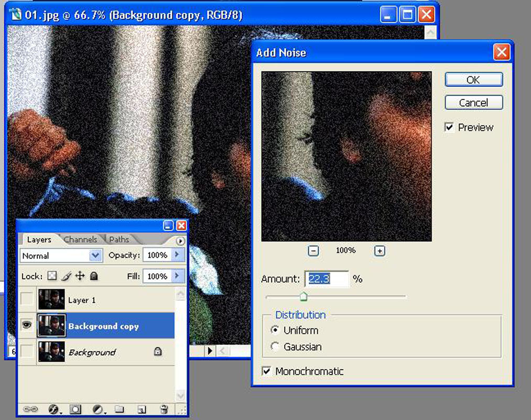The height and width of the screenshot is (420, 531).
Task: Click the Fill value field
Action: (157, 276)
